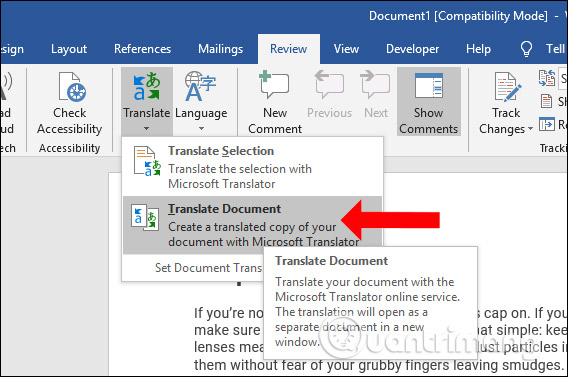Expand the Track Changes dropdown arrow

(530, 129)
